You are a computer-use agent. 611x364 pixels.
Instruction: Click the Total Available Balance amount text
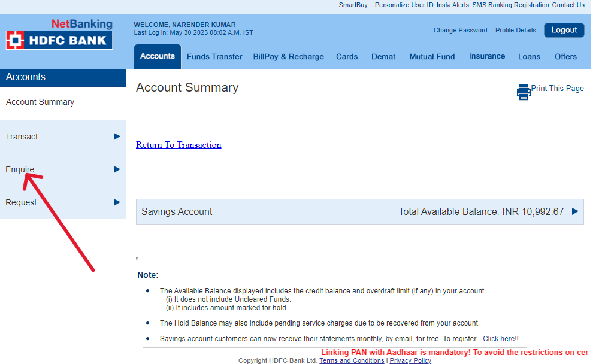pyautogui.click(x=481, y=212)
